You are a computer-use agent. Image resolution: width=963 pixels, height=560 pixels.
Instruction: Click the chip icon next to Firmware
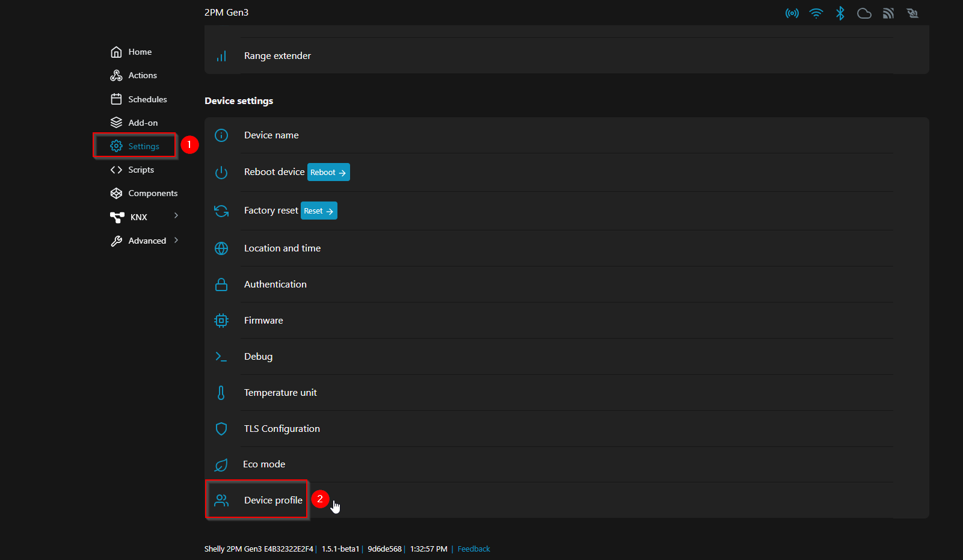pyautogui.click(x=221, y=321)
